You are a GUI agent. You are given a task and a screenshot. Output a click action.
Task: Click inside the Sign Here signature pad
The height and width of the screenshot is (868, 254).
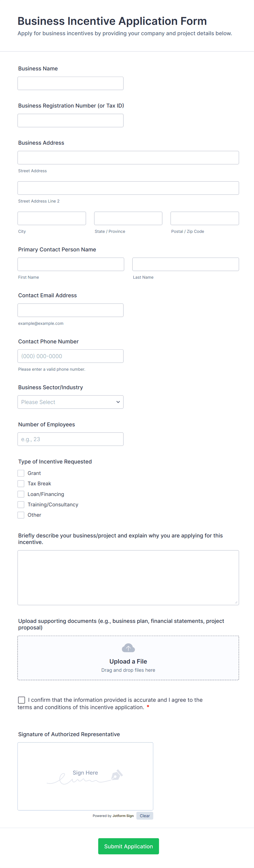click(85, 776)
